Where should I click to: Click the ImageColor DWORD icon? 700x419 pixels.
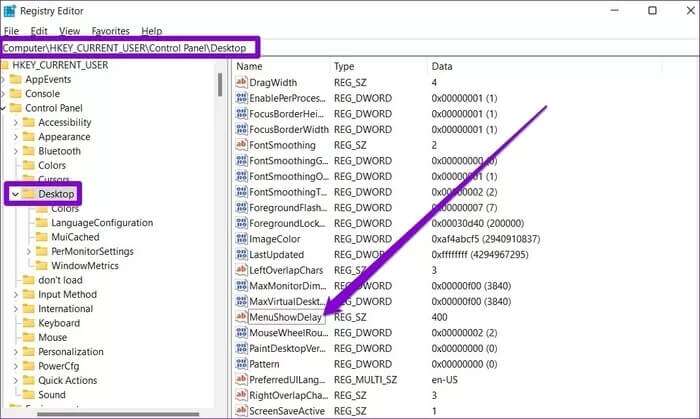click(241, 239)
